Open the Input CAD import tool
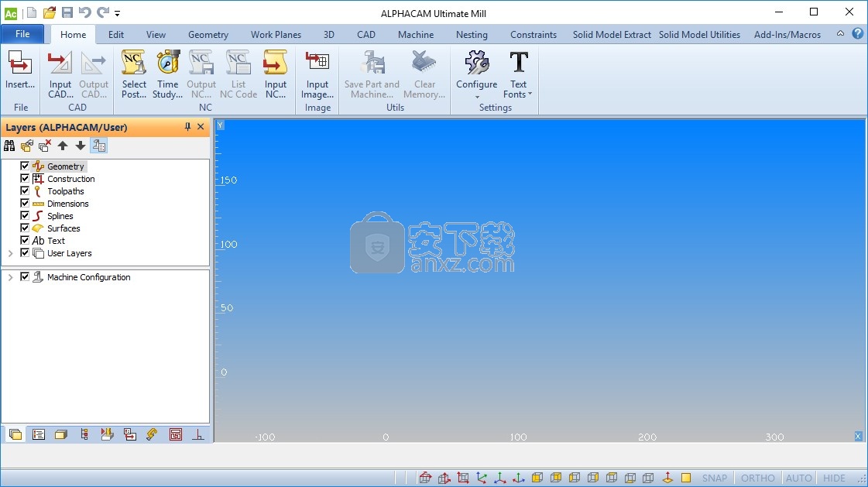Image resolution: width=868 pixels, height=487 pixels. (x=60, y=74)
